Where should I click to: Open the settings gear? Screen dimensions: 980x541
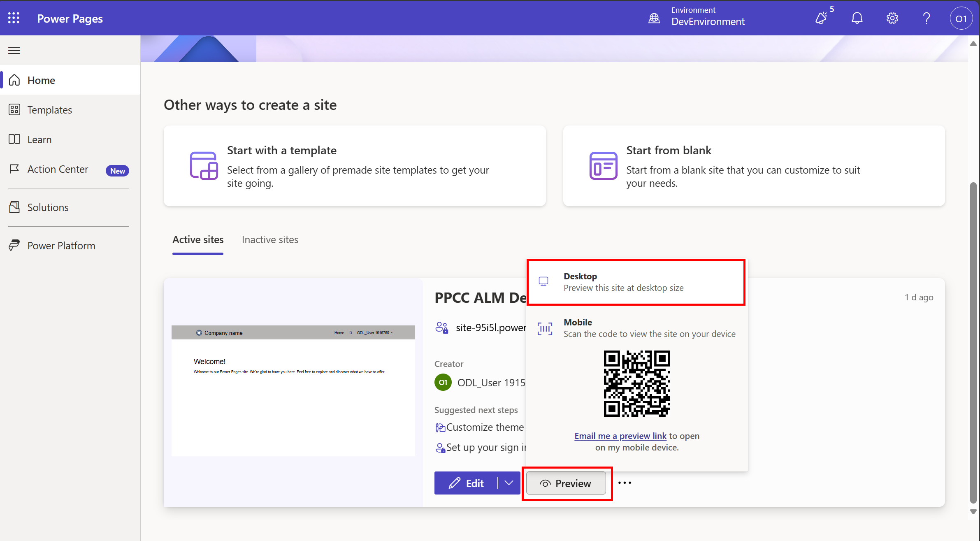point(892,18)
